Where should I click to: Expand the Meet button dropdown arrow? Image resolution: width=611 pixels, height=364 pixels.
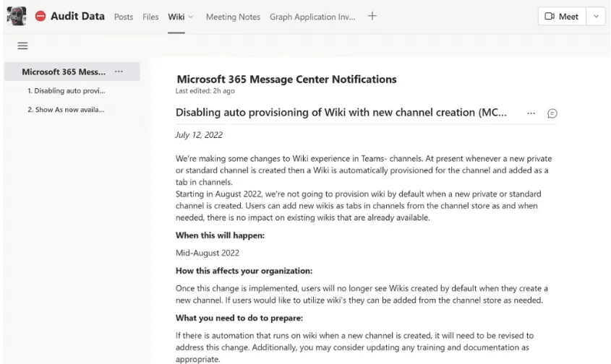coord(596,17)
